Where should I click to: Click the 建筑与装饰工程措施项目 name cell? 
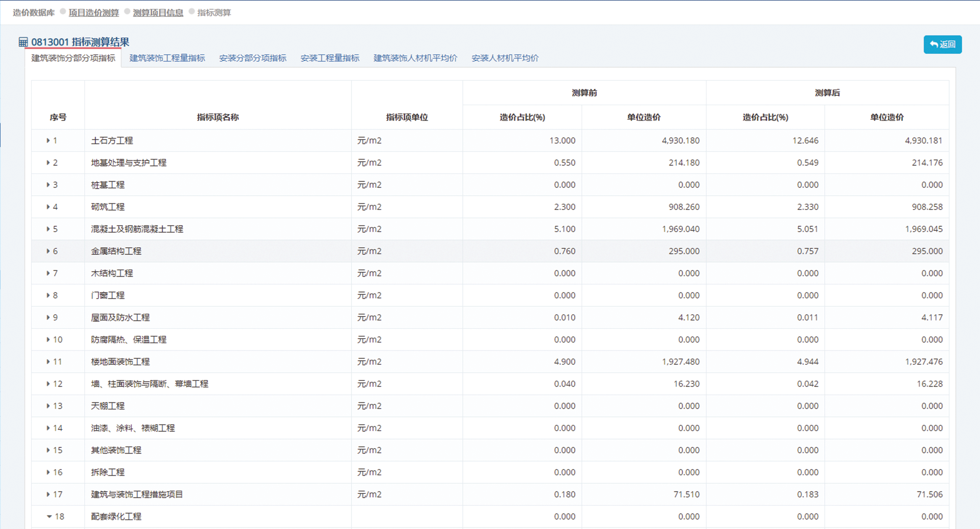pyautogui.click(x=218, y=494)
